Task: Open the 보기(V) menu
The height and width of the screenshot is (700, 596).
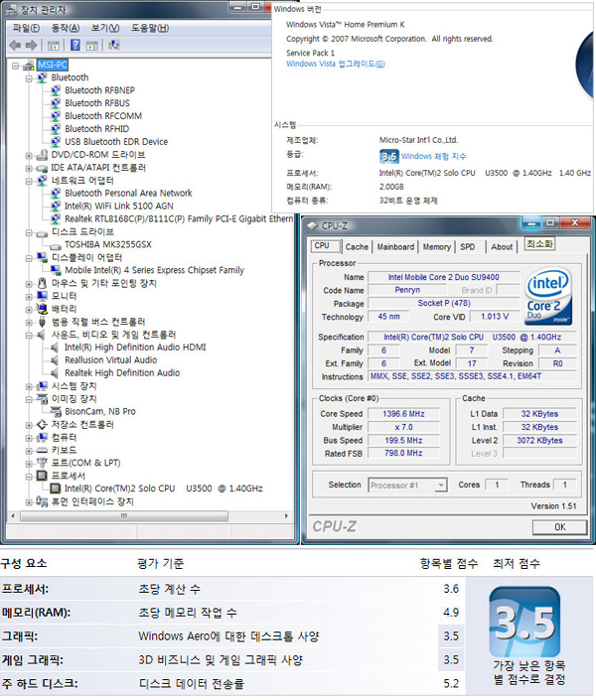Action: (105, 28)
